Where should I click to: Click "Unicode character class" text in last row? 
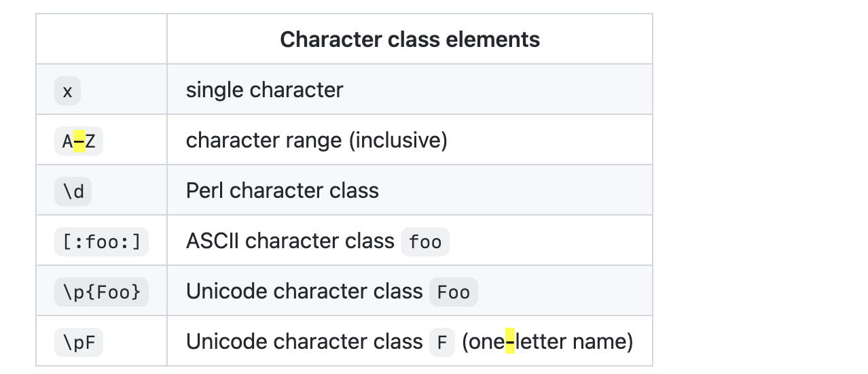(304, 341)
